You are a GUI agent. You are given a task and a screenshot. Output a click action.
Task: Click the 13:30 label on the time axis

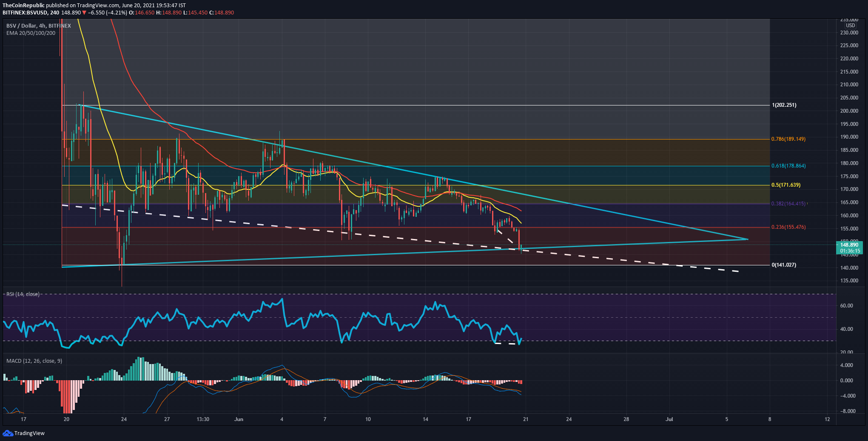(x=203, y=419)
